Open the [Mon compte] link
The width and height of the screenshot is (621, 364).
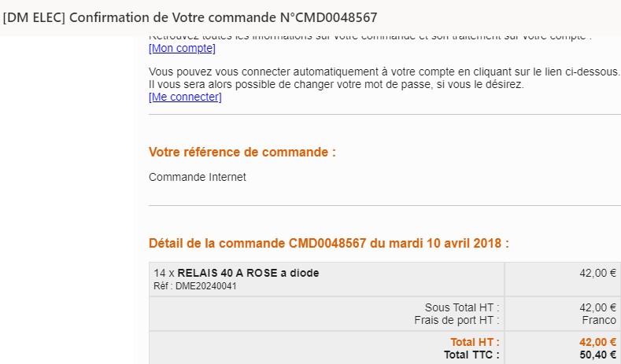pos(182,48)
